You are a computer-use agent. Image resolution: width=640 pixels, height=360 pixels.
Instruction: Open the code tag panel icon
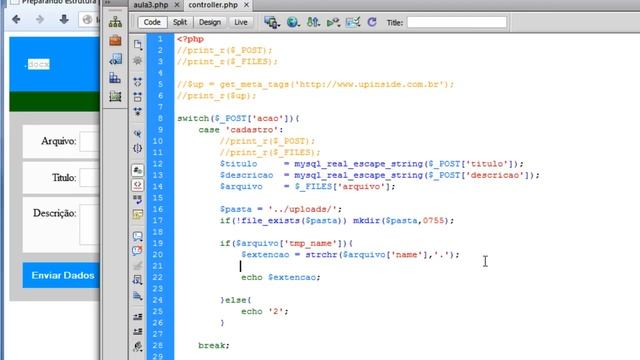pyautogui.click(x=115, y=59)
